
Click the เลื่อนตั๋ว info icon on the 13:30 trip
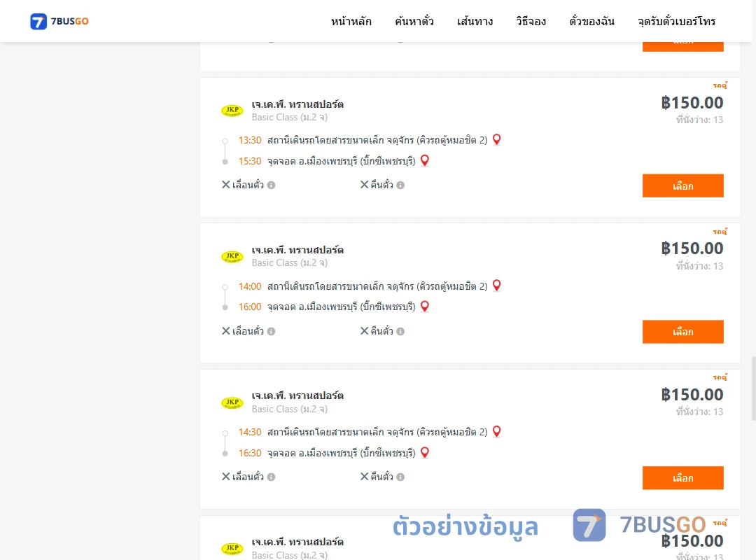272,185
